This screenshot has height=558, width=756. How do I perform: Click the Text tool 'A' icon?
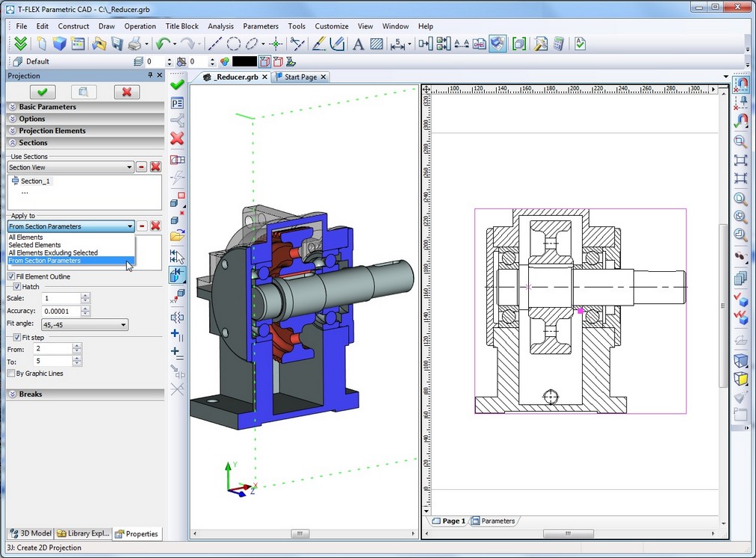(358, 44)
